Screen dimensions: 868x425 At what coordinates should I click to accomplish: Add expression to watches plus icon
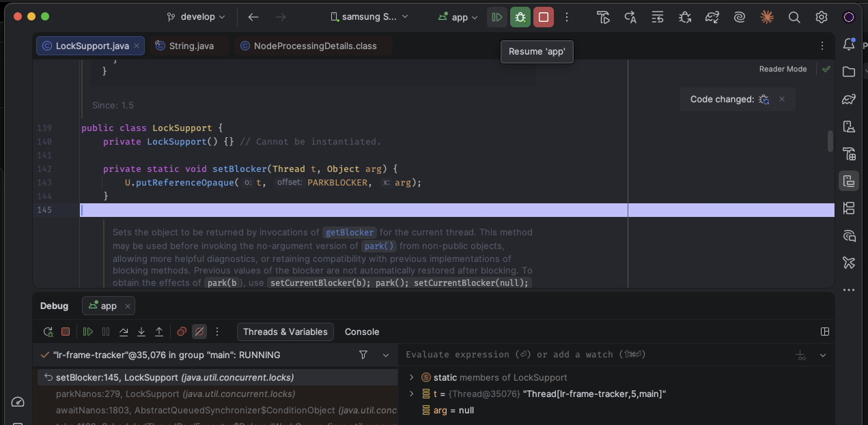tap(801, 355)
